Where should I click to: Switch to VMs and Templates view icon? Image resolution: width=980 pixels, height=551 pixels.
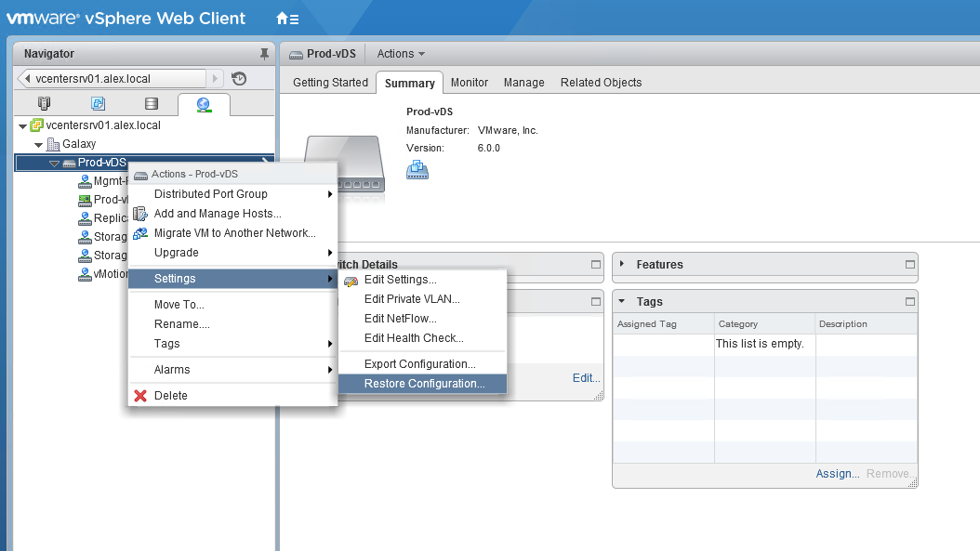[98, 104]
